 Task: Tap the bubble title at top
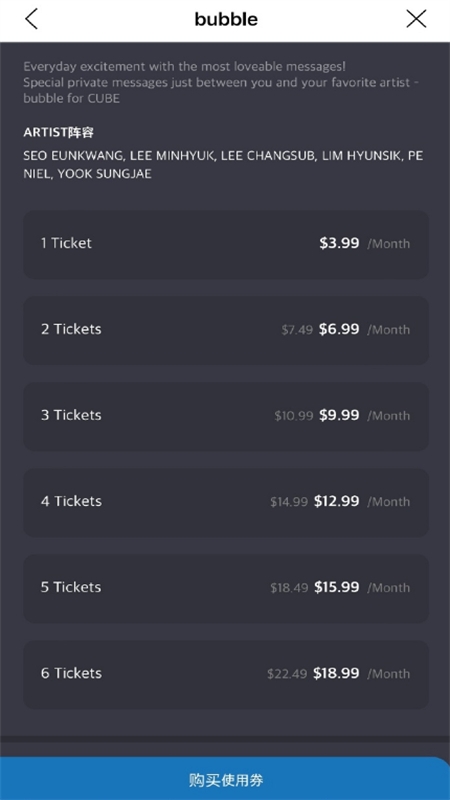pyautogui.click(x=226, y=19)
